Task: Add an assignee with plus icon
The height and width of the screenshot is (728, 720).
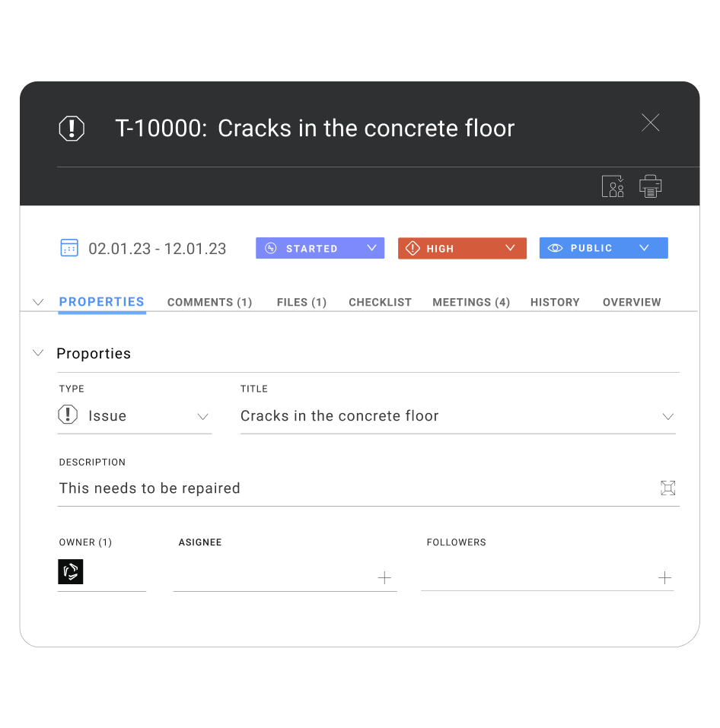Action: click(x=384, y=578)
